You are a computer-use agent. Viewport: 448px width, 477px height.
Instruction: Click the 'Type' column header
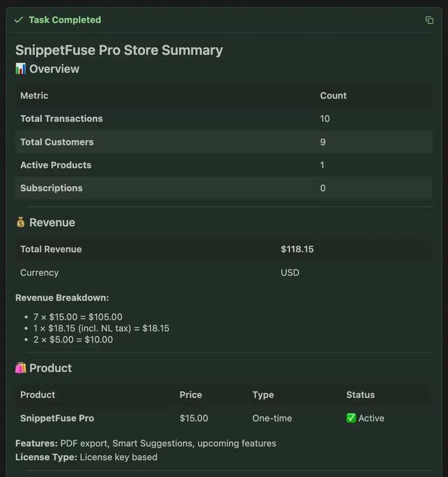click(x=263, y=395)
